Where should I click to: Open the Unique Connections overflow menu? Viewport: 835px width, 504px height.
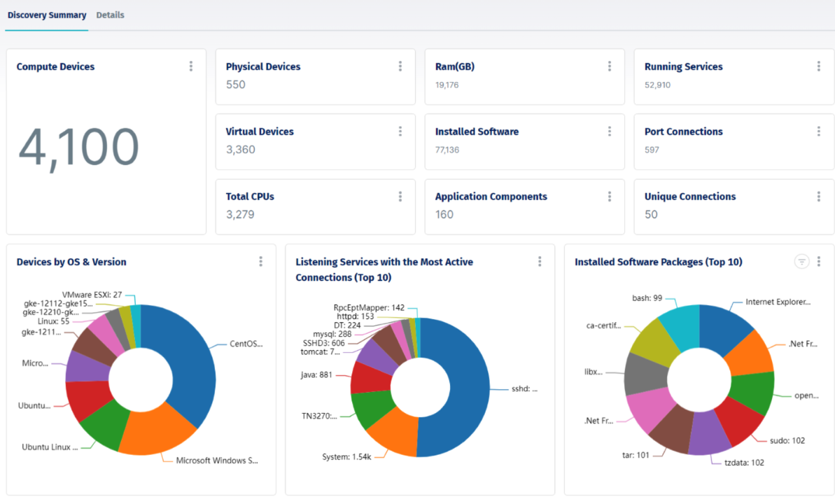(x=818, y=196)
